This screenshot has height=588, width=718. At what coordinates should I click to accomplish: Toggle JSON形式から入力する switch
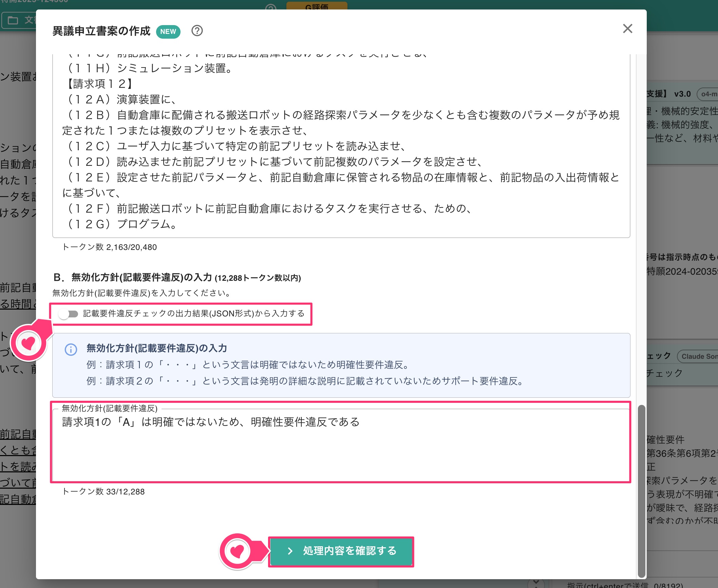click(x=68, y=314)
